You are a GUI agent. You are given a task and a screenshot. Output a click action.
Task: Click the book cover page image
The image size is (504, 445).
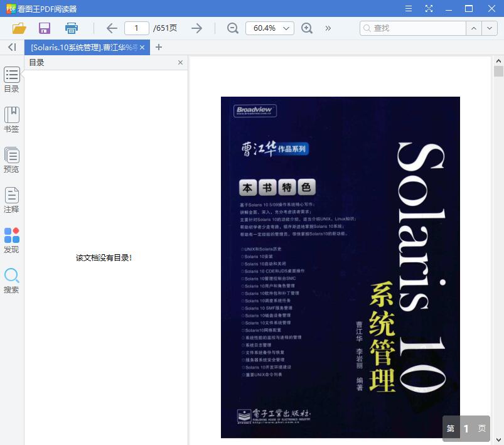340,267
